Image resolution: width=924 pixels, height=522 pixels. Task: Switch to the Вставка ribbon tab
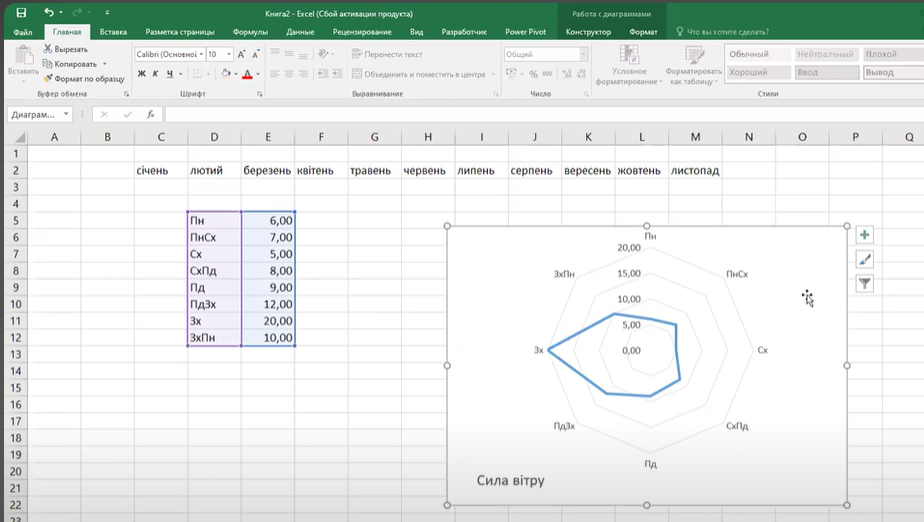[x=113, y=32]
